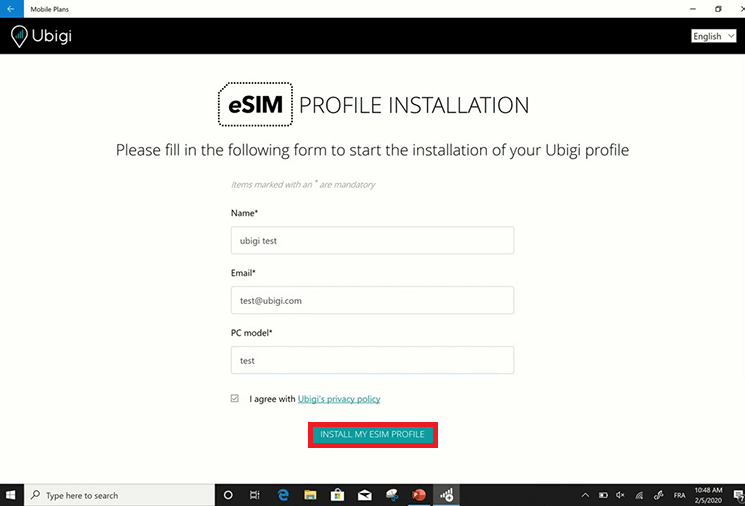Open the English language dropdown
This screenshot has height=506, width=745.
(x=714, y=36)
